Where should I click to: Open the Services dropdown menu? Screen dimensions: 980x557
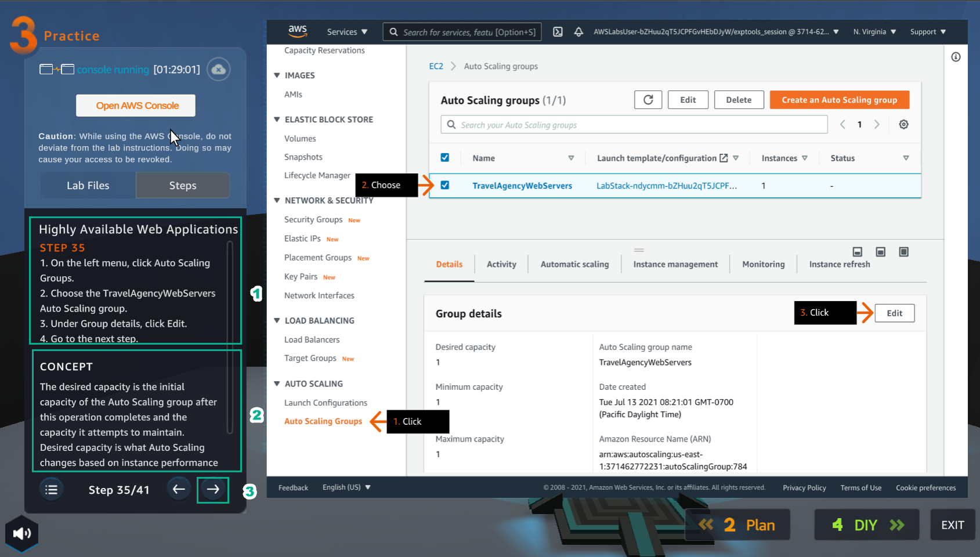[347, 32]
